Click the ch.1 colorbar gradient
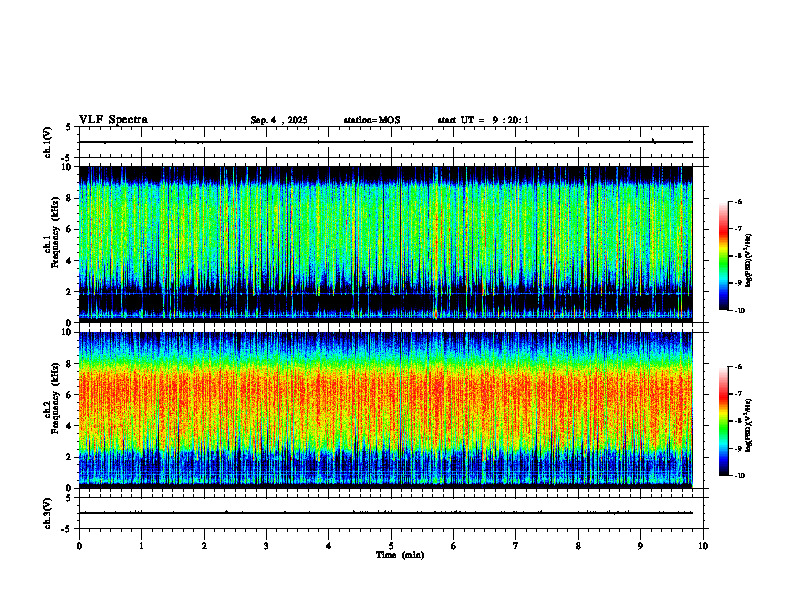Screen dimensions: 792x612 (x=724, y=256)
